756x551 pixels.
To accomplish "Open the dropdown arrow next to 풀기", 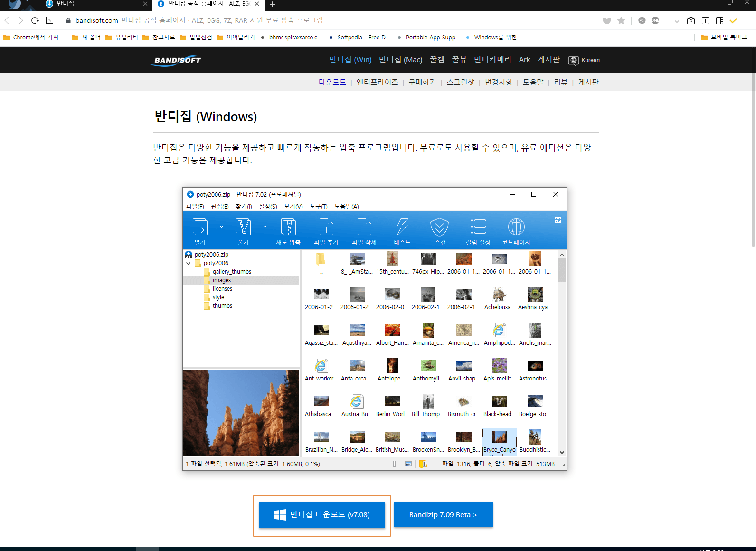I will [265, 227].
